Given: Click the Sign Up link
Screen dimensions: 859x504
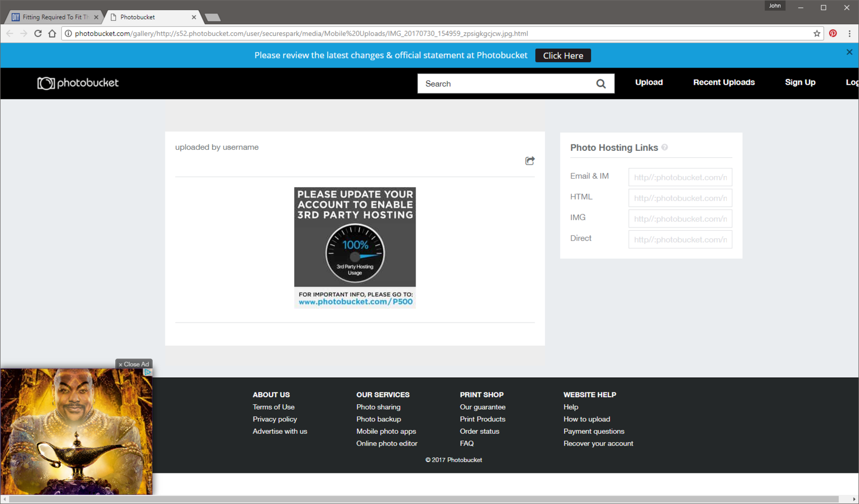Looking at the screenshot, I should (800, 83).
